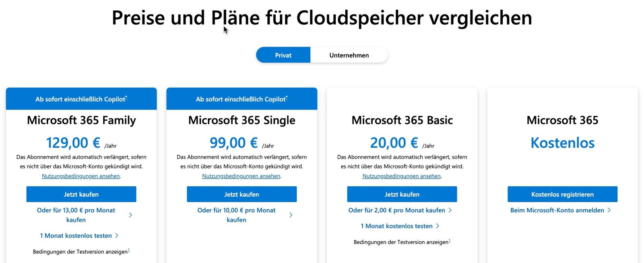Click the Copilot banner on Single plan
This screenshot has width=644, height=263.
pos(242,99)
